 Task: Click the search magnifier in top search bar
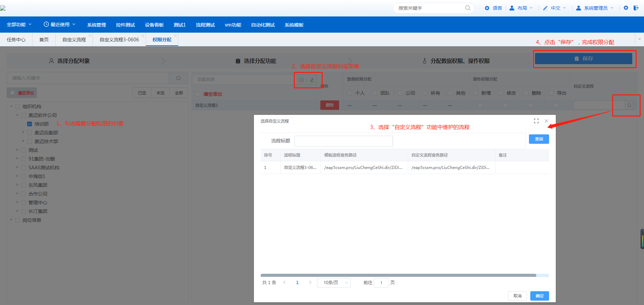pos(468,8)
